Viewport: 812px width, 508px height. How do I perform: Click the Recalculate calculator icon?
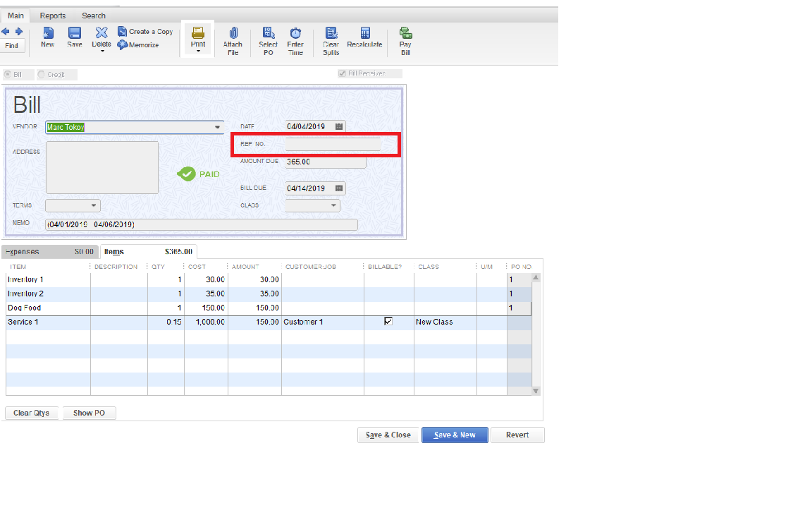tap(364, 33)
